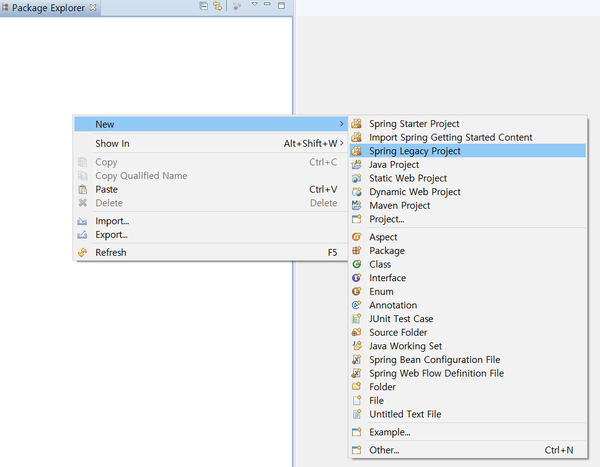The height and width of the screenshot is (467, 600).
Task: Click the Focus on Active Task toolbar icon
Action: (x=237, y=6)
